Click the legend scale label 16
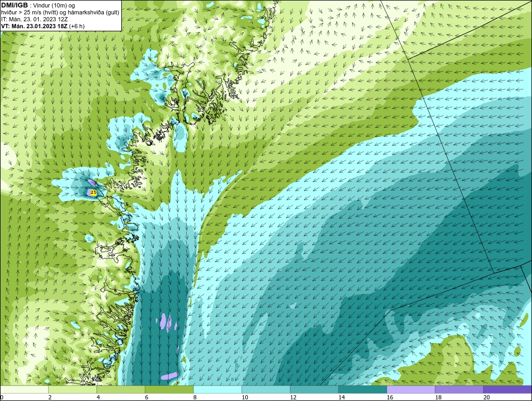This screenshot has height=401, width=532. [390, 397]
